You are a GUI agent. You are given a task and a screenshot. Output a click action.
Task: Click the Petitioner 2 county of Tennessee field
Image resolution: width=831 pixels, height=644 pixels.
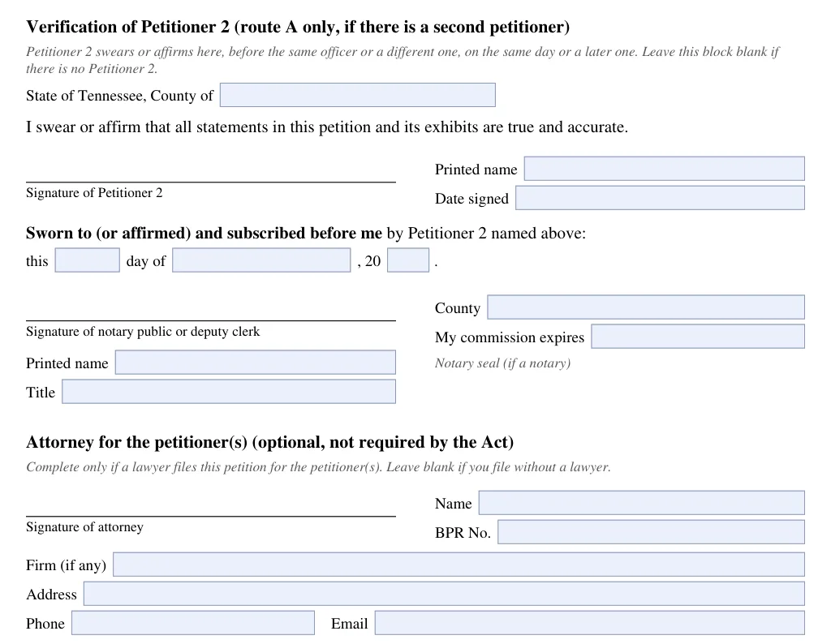(x=358, y=95)
